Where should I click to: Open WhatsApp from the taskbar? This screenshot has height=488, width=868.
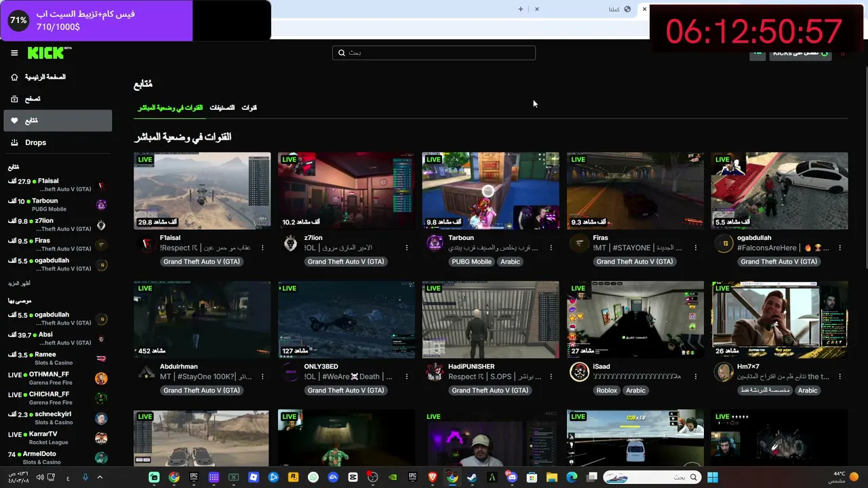(313, 477)
